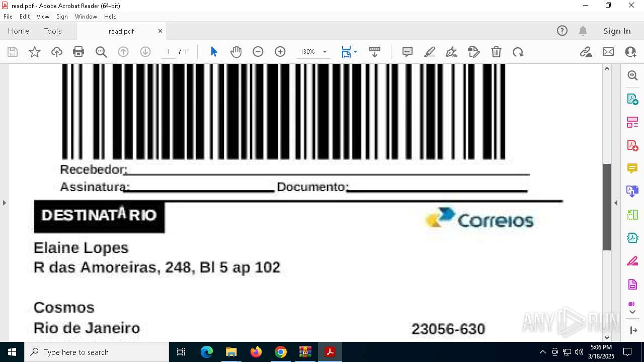Open the blue Combine Files sidebar tool
Image resolution: width=644 pixels, height=362 pixels.
coord(632,191)
